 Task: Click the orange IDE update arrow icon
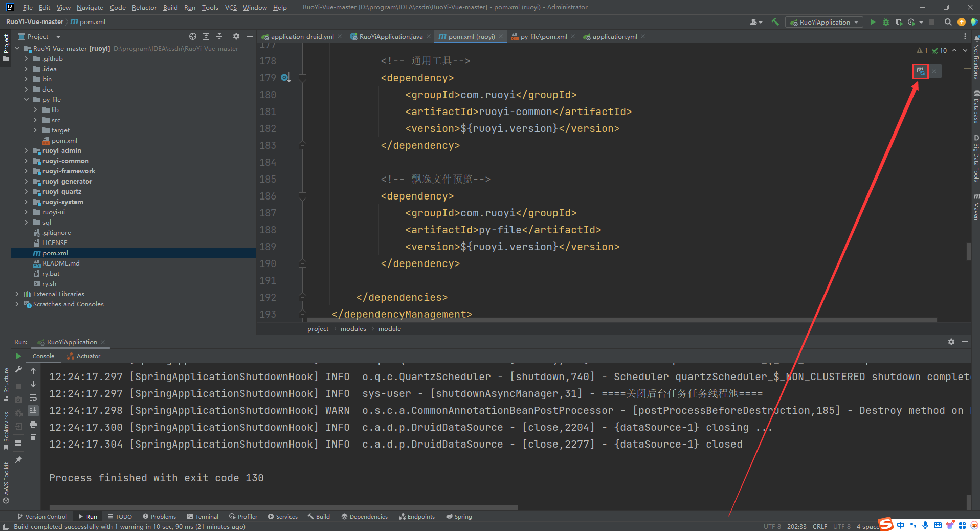tap(961, 22)
